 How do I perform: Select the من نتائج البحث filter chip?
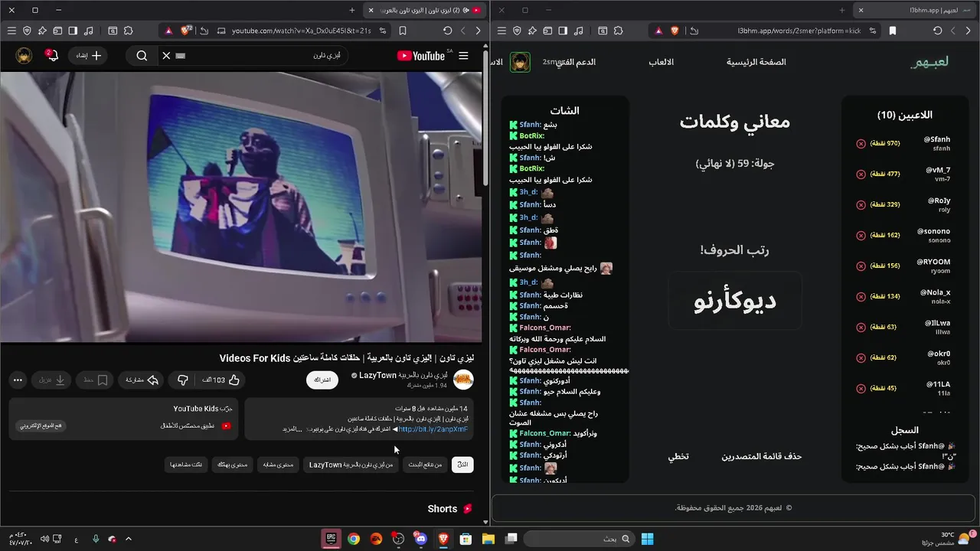[425, 465]
